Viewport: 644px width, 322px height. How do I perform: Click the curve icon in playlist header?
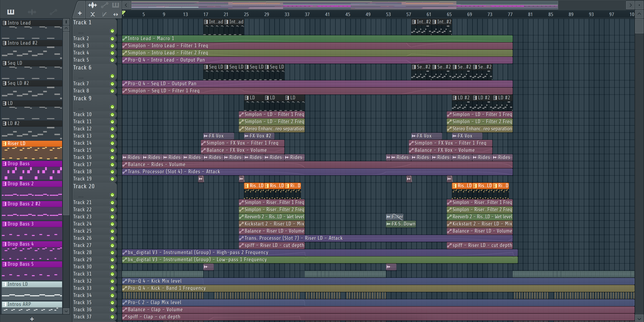[x=104, y=14]
